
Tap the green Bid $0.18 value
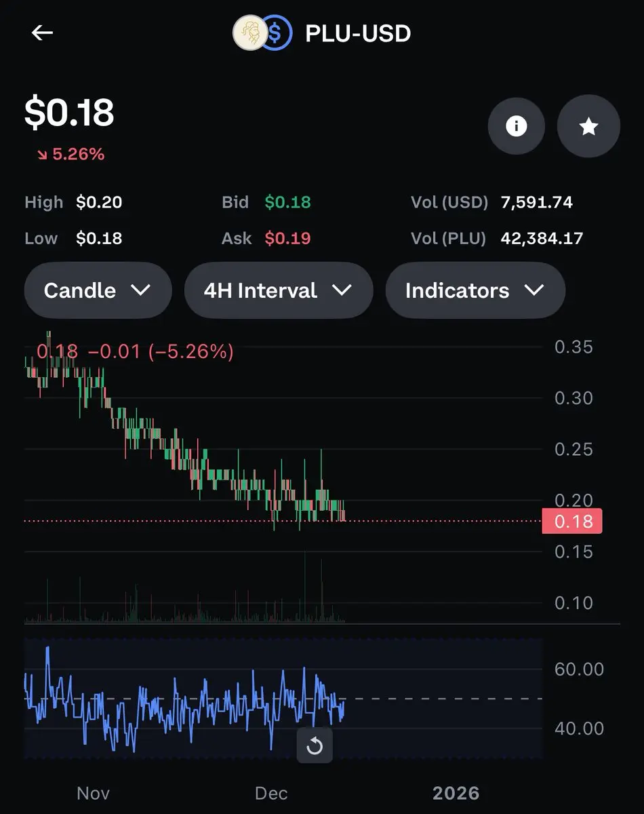[x=287, y=202]
